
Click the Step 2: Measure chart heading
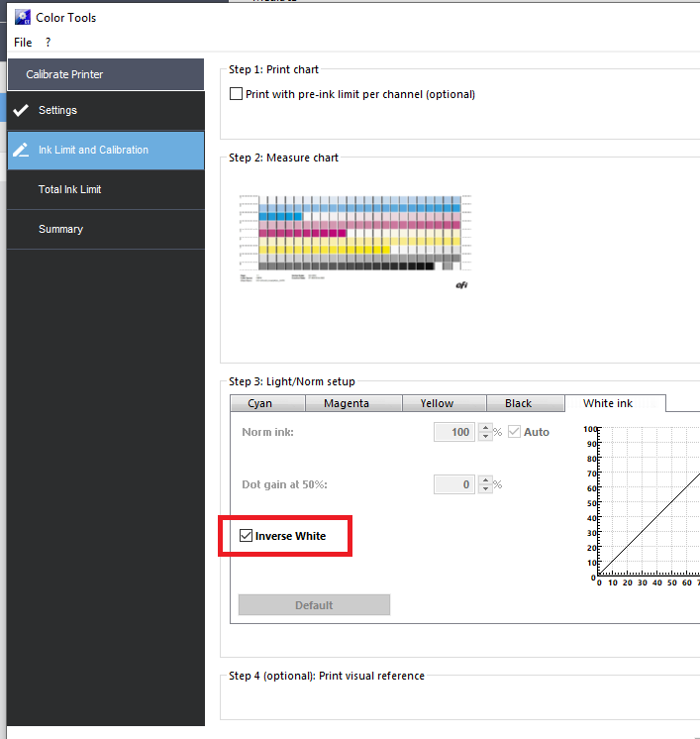pyautogui.click(x=283, y=158)
